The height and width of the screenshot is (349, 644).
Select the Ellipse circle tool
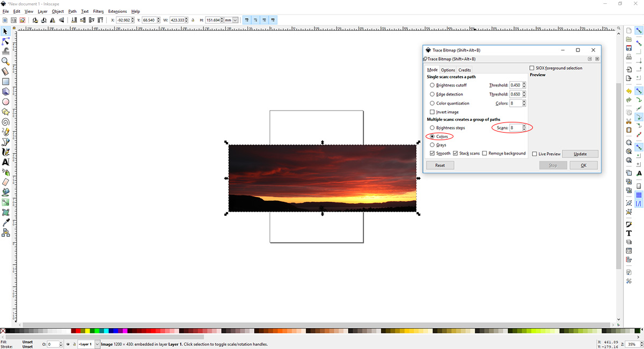(x=5, y=101)
